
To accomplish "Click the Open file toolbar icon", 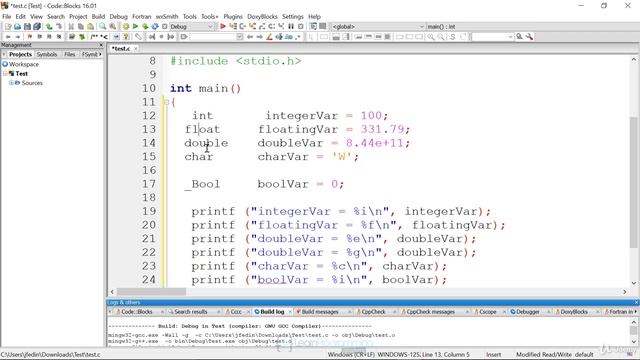I will pos(17,27).
